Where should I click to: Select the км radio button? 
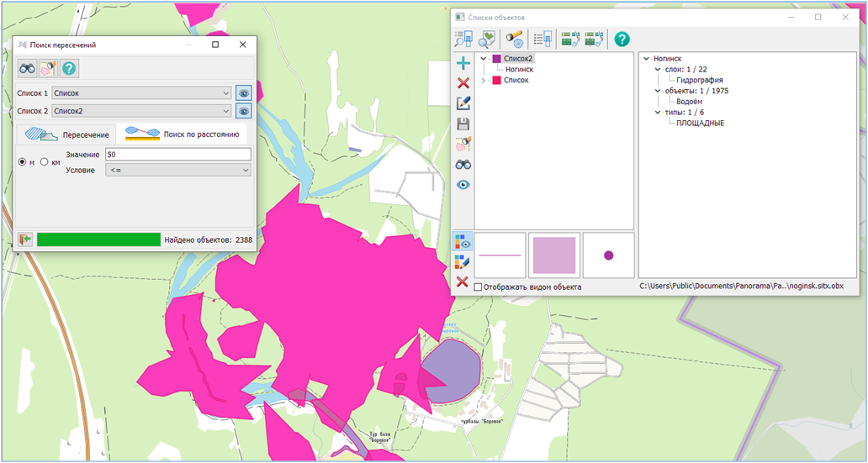click(x=45, y=162)
